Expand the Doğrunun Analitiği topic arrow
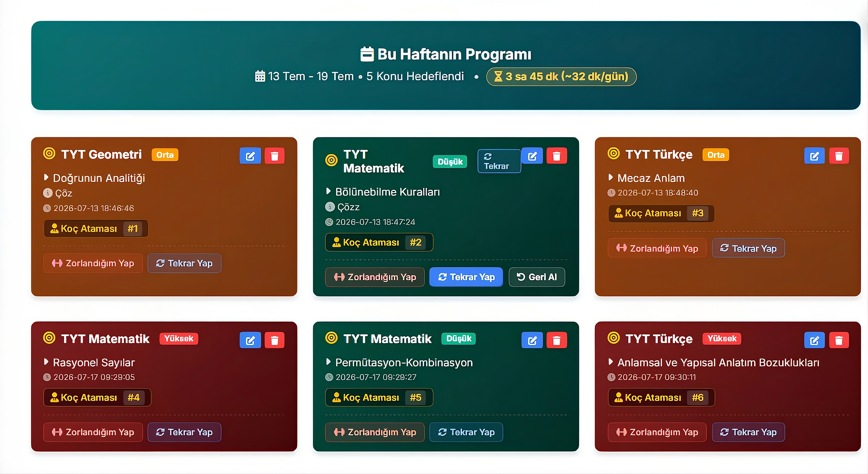 pyautogui.click(x=46, y=177)
